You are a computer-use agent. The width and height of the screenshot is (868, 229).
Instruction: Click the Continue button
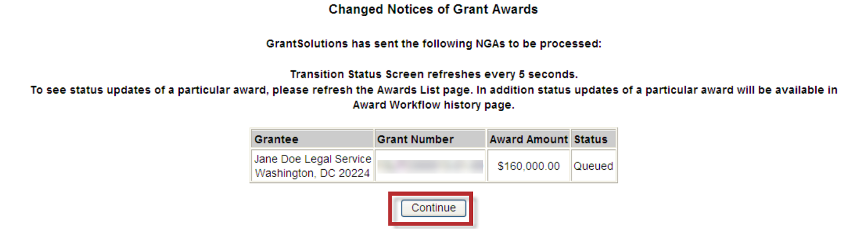pos(433,208)
